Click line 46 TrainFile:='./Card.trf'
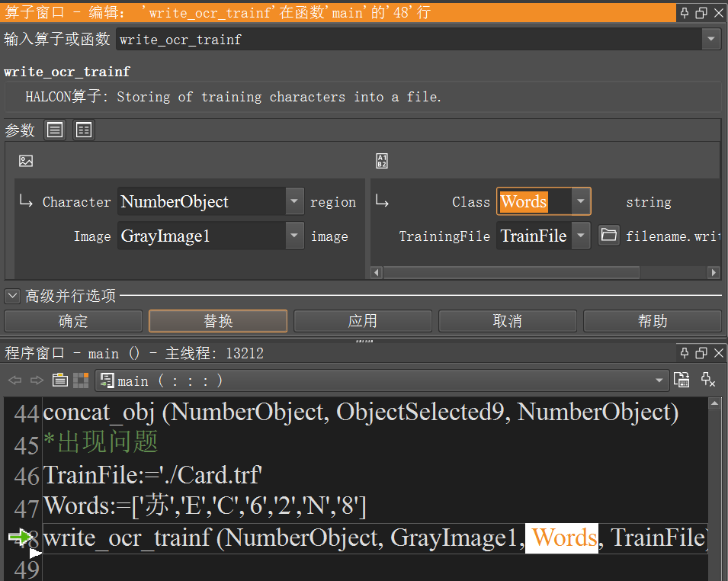Viewport: 728px width, 581px height. pos(152,475)
